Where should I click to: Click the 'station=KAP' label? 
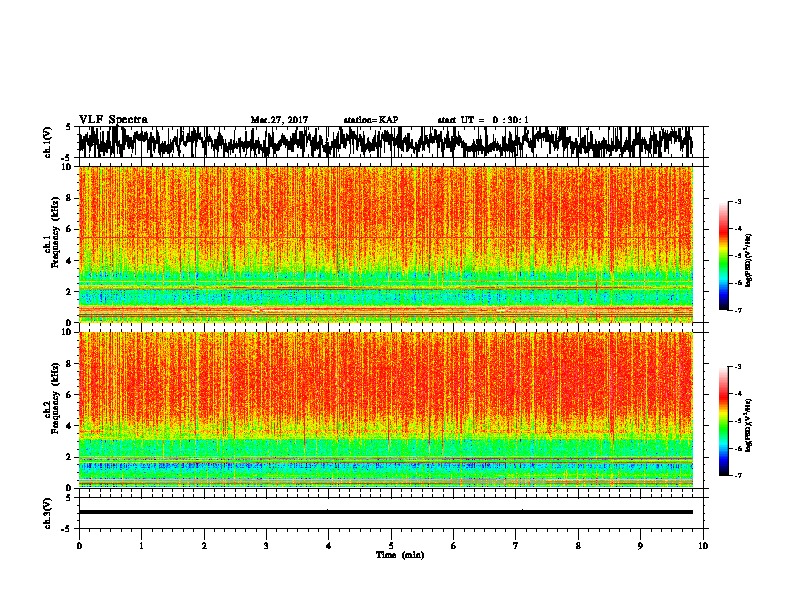[371, 120]
